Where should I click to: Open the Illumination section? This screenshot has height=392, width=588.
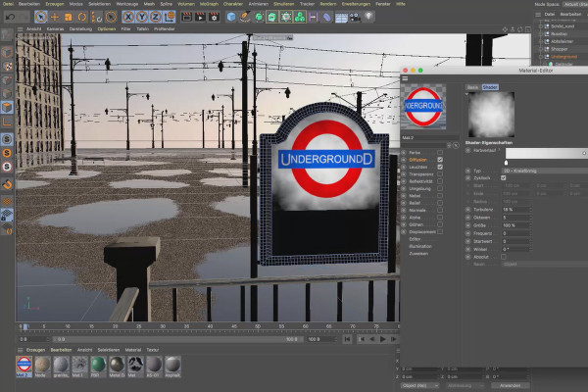[420, 246]
